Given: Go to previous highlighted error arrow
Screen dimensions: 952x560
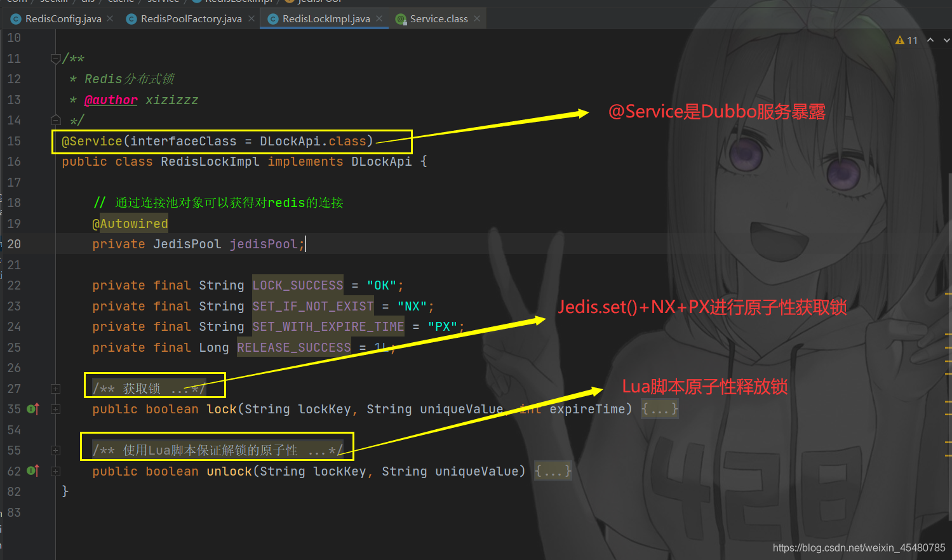Looking at the screenshot, I should 930,40.
